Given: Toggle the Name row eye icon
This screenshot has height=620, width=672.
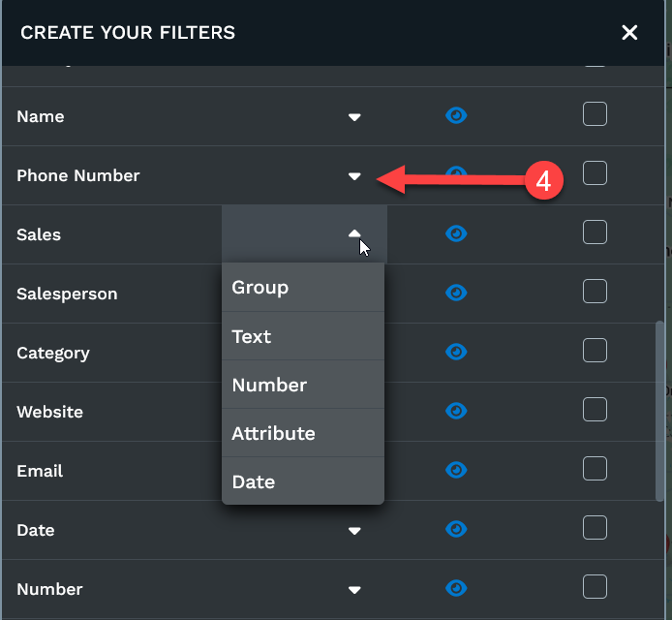Looking at the screenshot, I should point(456,116).
